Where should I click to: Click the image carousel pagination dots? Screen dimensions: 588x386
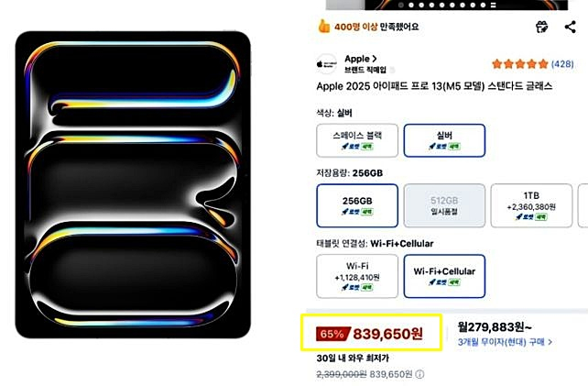coord(431,4)
